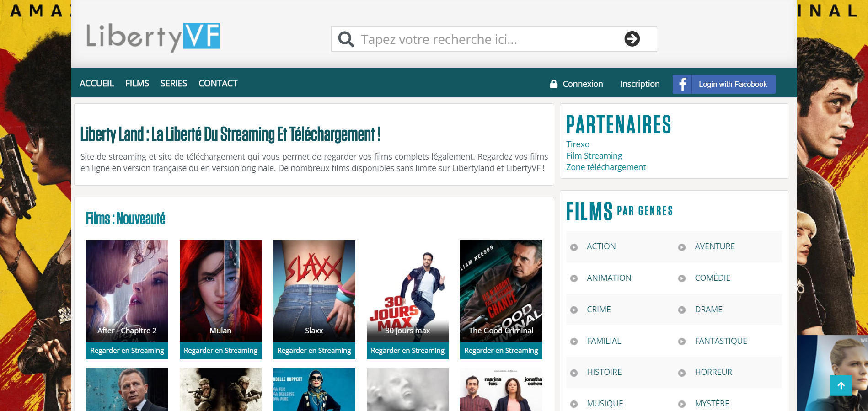This screenshot has height=411, width=868.
Task: Select the MYSTÈRE genre
Action: click(712, 404)
